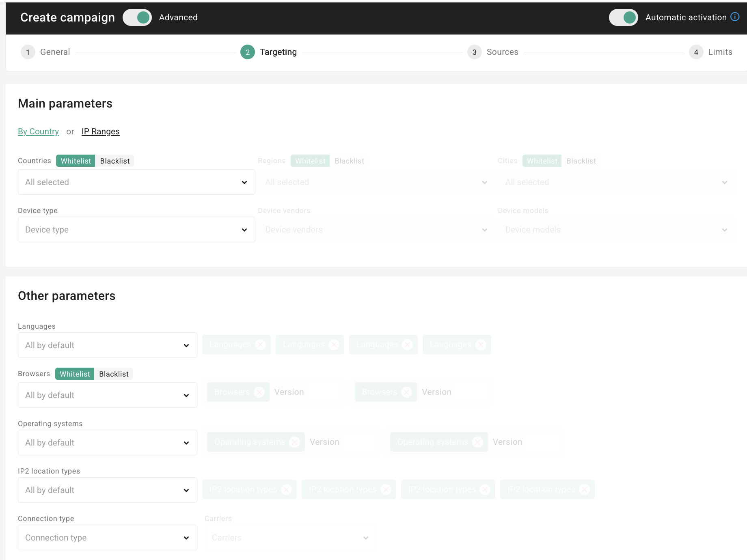Select the By Country targeting link
The image size is (747, 560).
pos(38,131)
